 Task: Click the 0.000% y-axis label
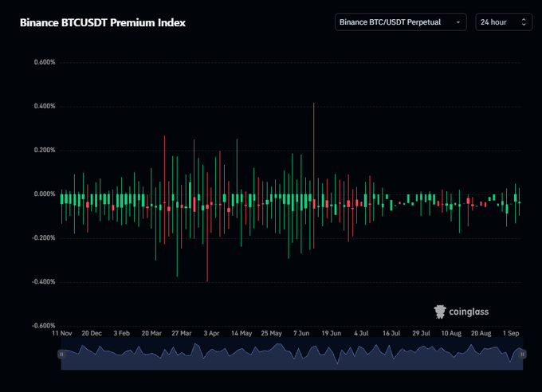click(x=45, y=194)
